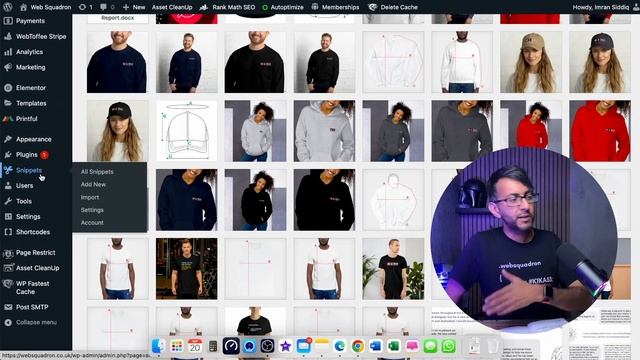Open Account in Snippets submenu

pyautogui.click(x=92, y=223)
